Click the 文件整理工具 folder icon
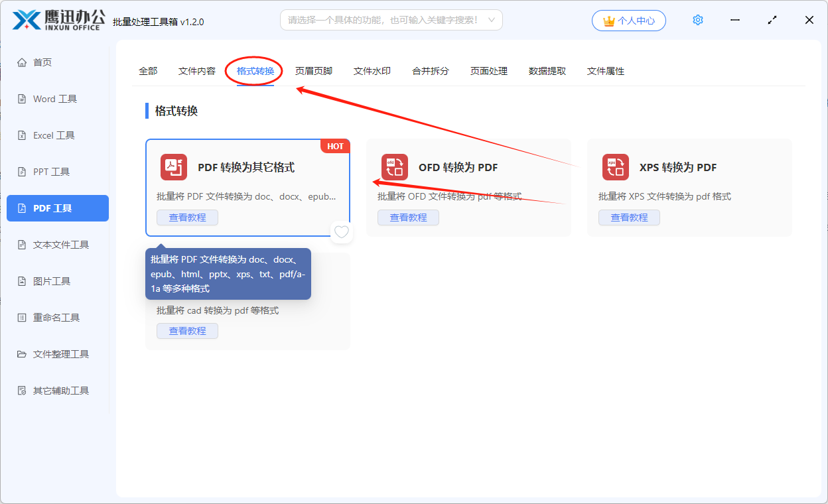828x504 pixels. coord(22,354)
